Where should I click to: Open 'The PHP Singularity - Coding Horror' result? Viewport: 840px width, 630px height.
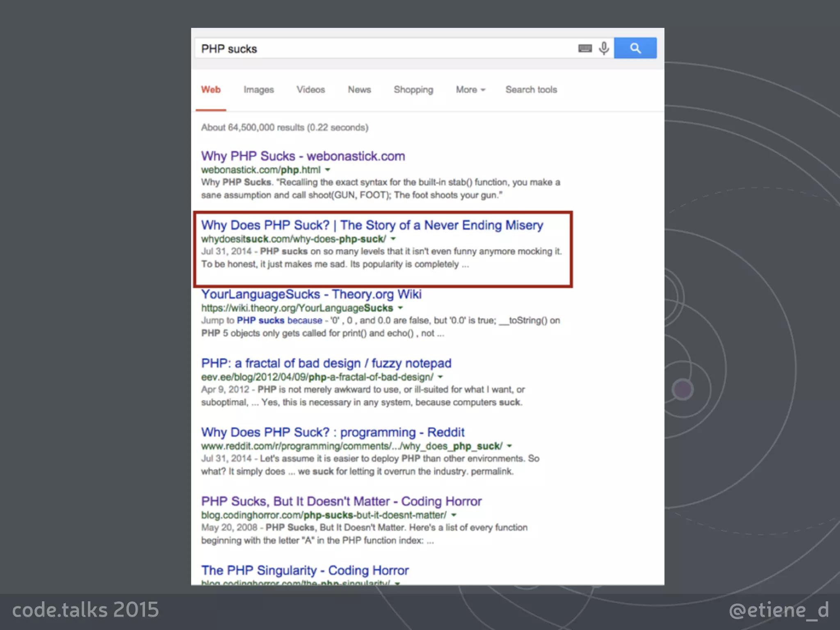(x=305, y=570)
